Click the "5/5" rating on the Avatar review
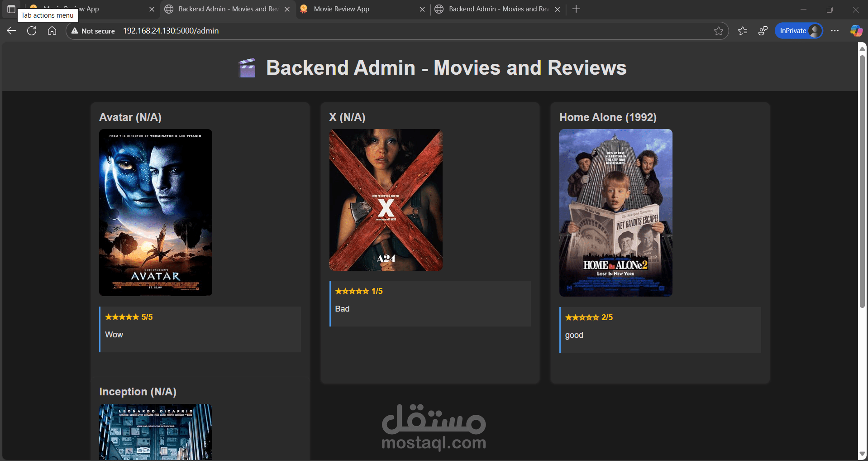 pyautogui.click(x=147, y=317)
